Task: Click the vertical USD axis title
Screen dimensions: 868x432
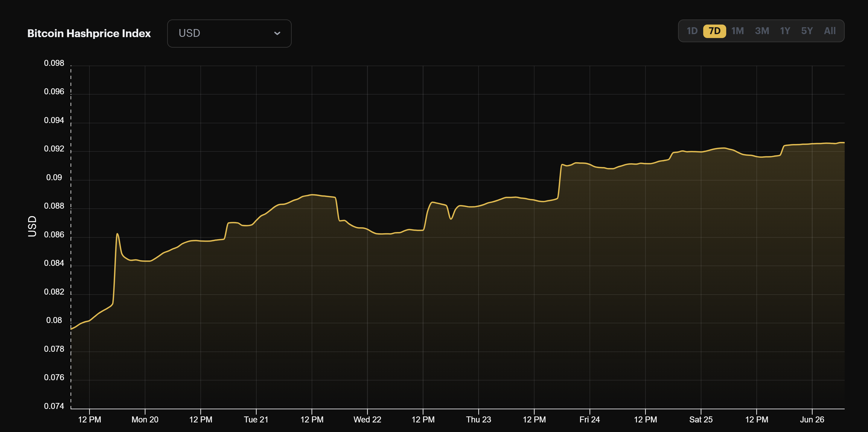Action: pos(32,226)
